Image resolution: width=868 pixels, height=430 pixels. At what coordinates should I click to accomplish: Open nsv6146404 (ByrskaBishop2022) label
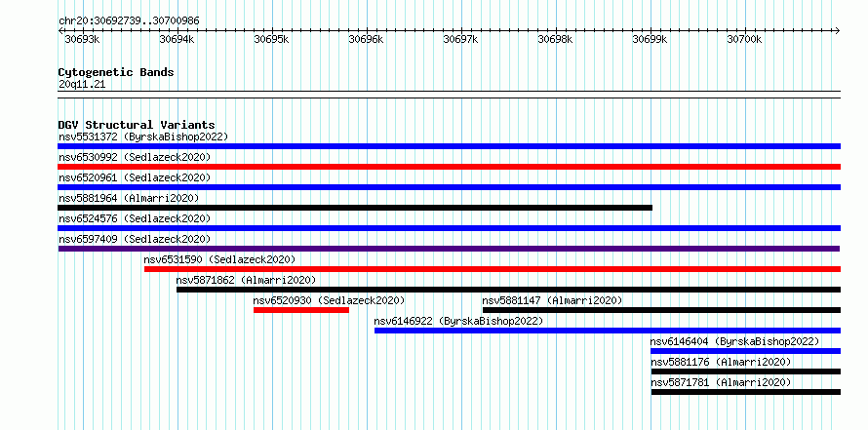[x=734, y=341]
